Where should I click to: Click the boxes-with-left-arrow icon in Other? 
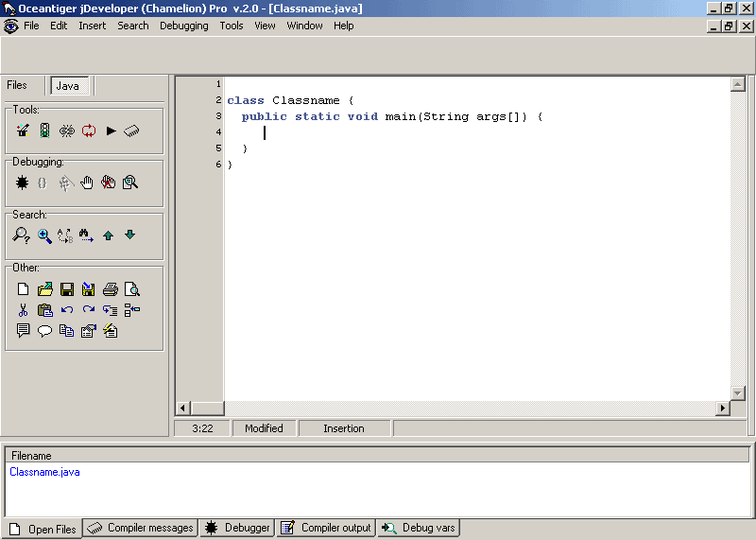point(132,310)
